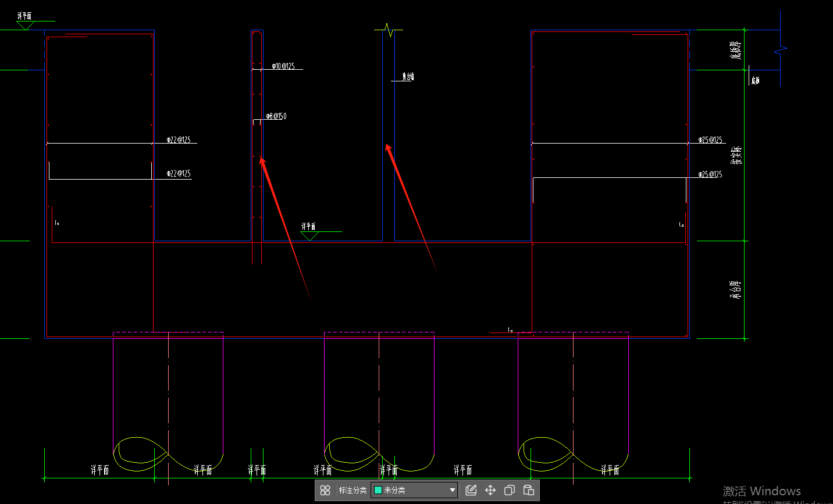Click the teal color swatch beside 未分类
This screenshot has height=504, width=833.
pos(378,490)
